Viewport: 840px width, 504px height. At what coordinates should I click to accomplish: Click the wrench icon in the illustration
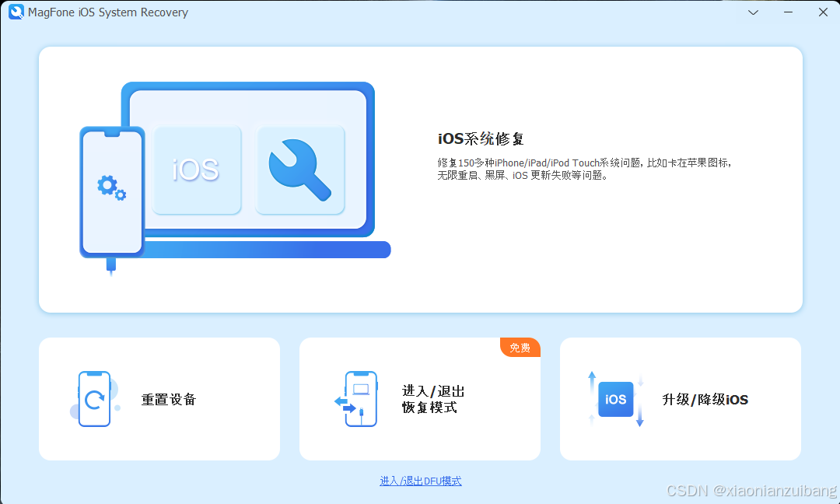point(299,170)
